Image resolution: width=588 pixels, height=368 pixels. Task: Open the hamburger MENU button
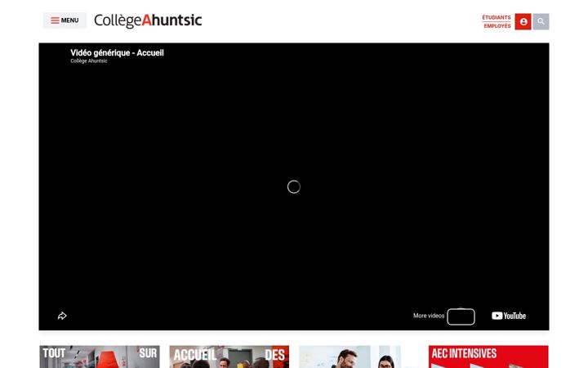click(65, 20)
